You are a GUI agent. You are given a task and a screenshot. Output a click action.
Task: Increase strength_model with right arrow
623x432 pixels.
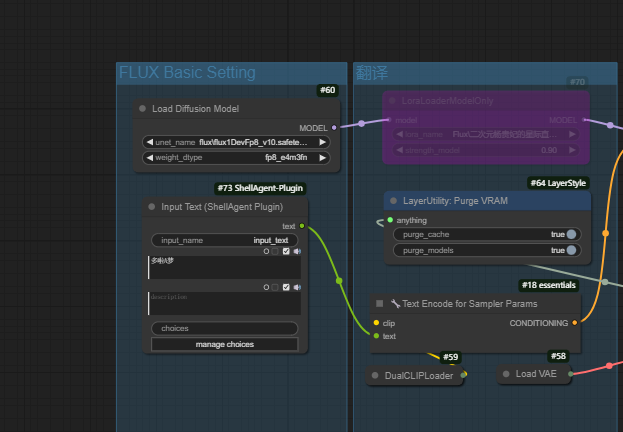(572, 150)
